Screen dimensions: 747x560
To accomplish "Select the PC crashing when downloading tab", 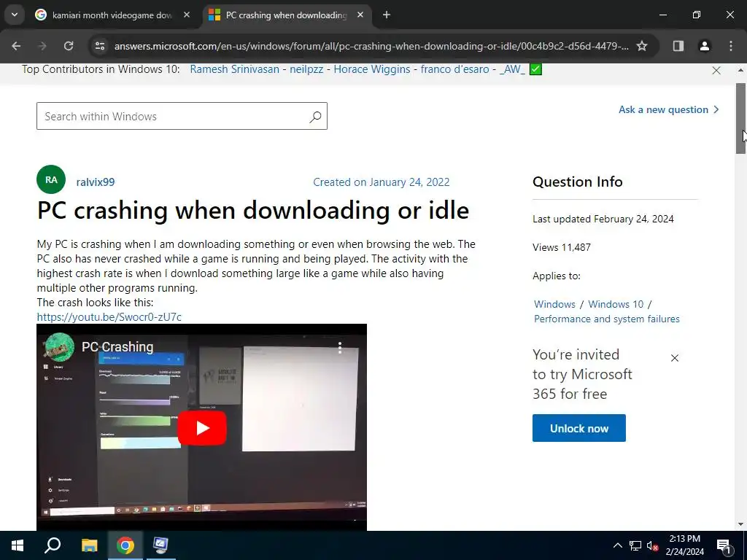I will (286, 15).
